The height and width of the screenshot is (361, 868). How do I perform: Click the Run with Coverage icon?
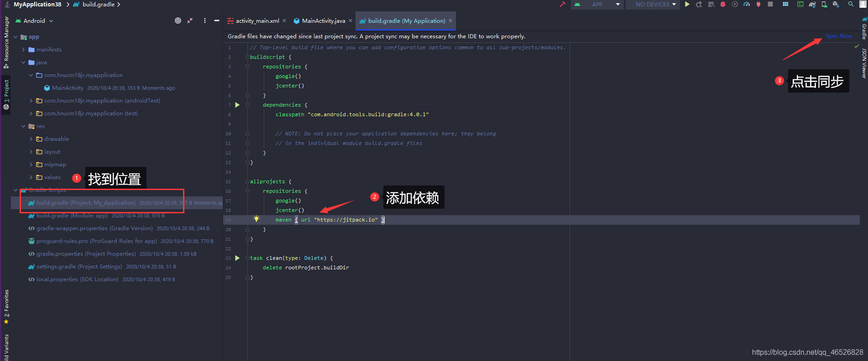(x=735, y=4)
